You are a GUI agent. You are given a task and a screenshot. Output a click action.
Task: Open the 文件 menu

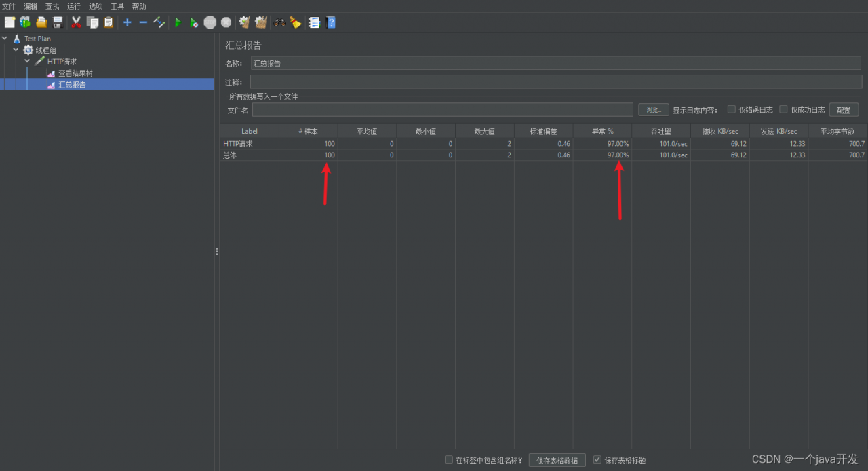pos(9,6)
